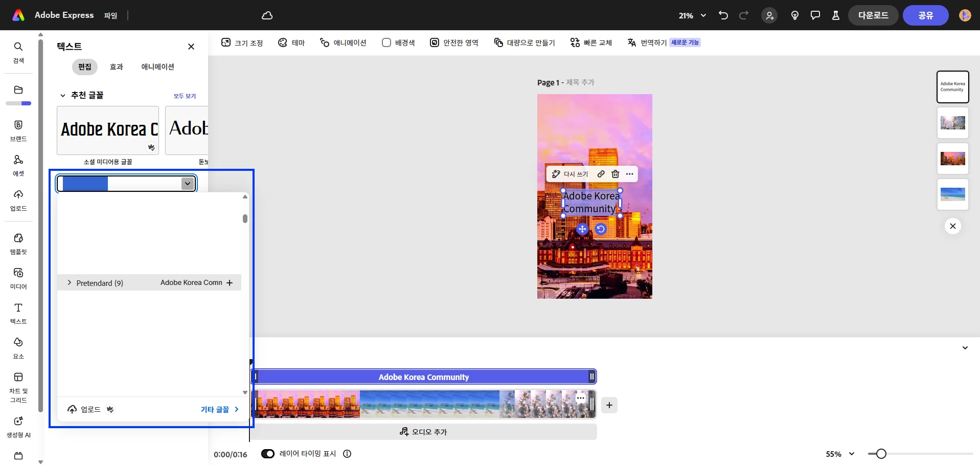Switch to the Animation (애니메이션) text tab

pos(158,66)
